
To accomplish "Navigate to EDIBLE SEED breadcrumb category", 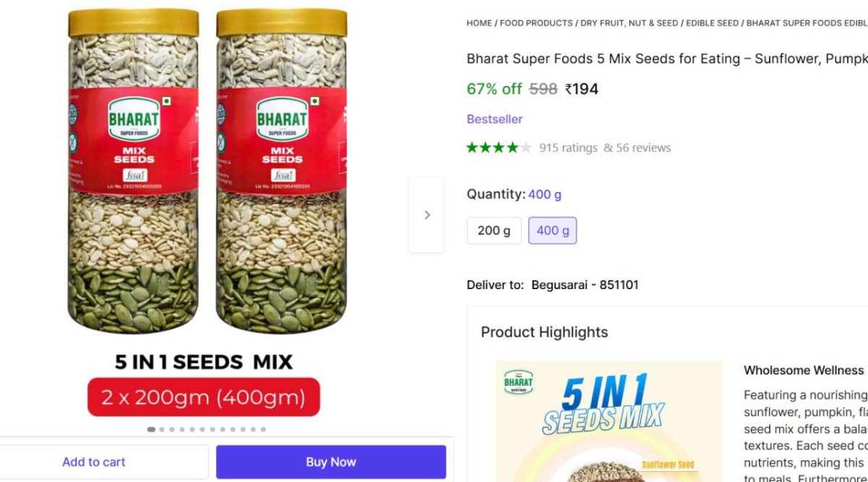I will tap(712, 23).
